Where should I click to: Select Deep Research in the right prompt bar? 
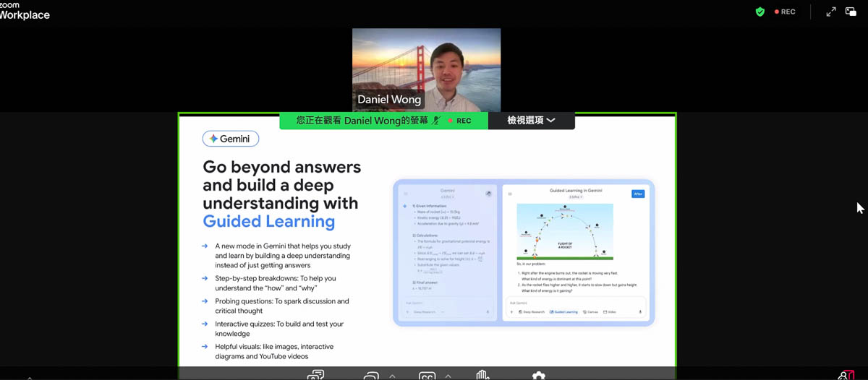pos(532,312)
